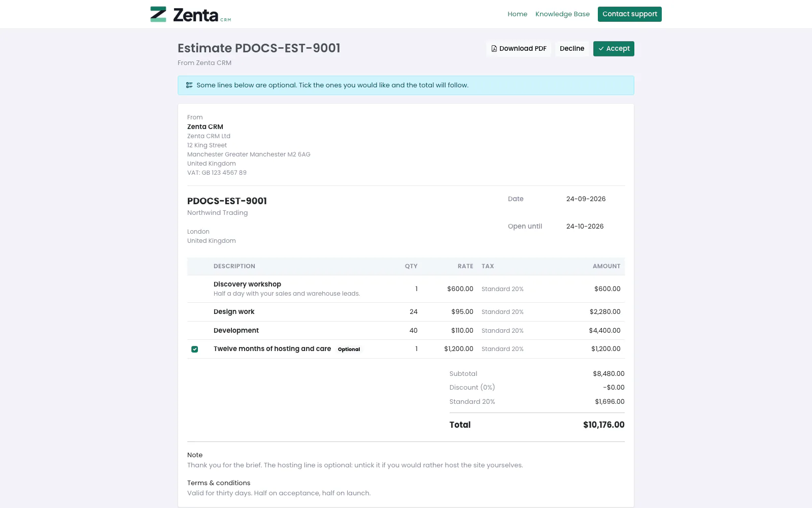Click the Development row label

pos(236,330)
